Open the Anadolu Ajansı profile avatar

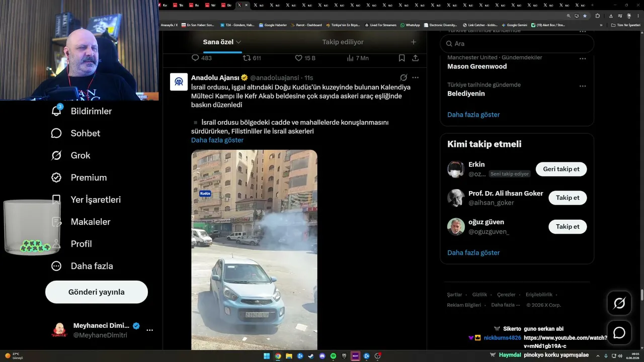pos(179,82)
